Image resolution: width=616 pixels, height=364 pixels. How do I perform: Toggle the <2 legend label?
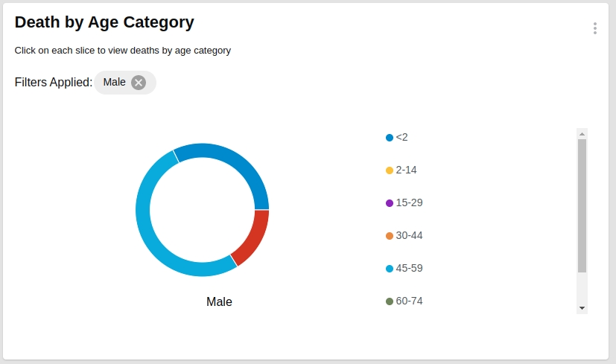pos(402,138)
